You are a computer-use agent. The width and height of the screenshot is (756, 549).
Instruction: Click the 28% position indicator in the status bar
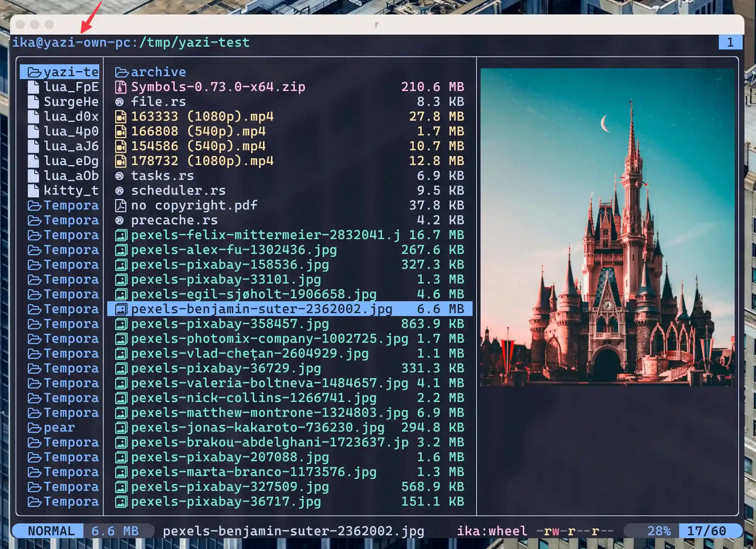click(659, 531)
